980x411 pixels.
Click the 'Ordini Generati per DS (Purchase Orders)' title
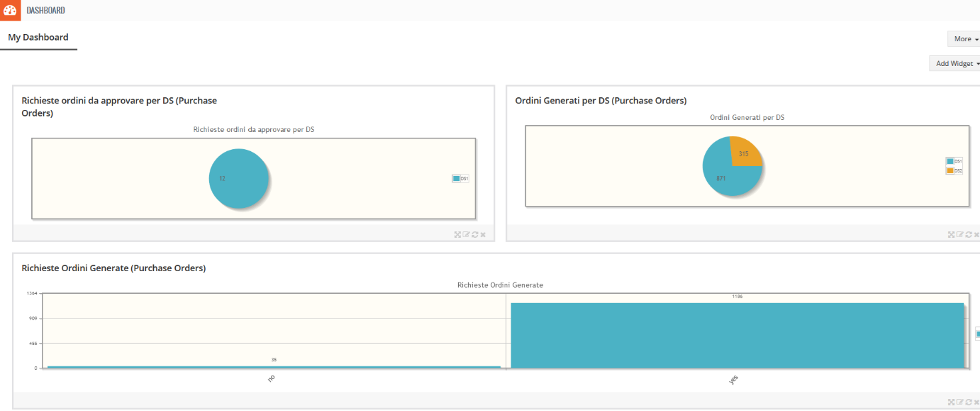coord(601,101)
